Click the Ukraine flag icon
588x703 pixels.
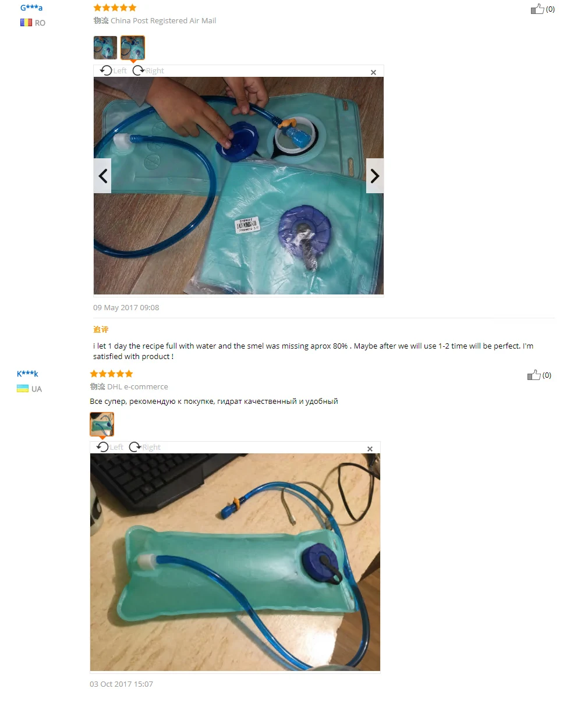coord(23,389)
